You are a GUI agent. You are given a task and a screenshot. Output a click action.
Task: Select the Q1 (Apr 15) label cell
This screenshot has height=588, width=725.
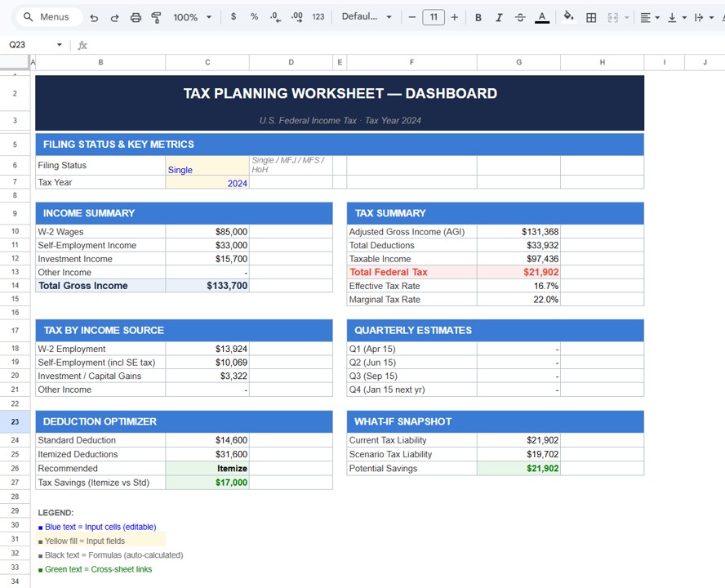coord(411,349)
